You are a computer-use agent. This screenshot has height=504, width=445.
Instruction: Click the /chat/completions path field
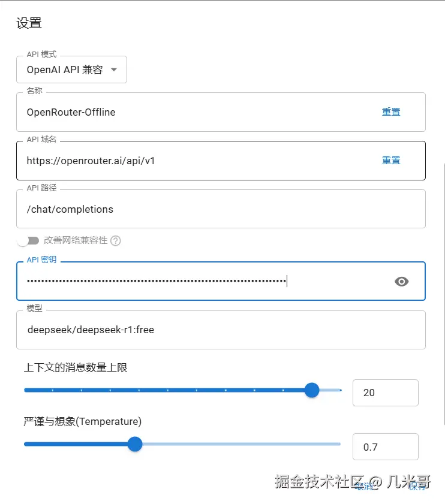pyautogui.click(x=180, y=209)
